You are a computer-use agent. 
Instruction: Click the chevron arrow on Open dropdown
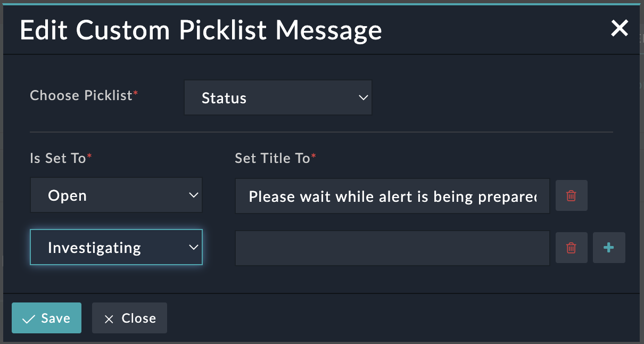(x=194, y=195)
